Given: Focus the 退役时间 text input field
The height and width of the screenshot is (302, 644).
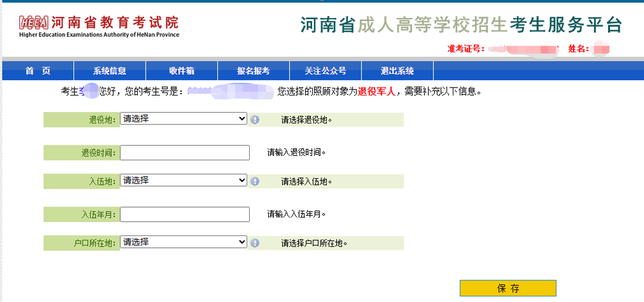Looking at the screenshot, I should point(185,153).
